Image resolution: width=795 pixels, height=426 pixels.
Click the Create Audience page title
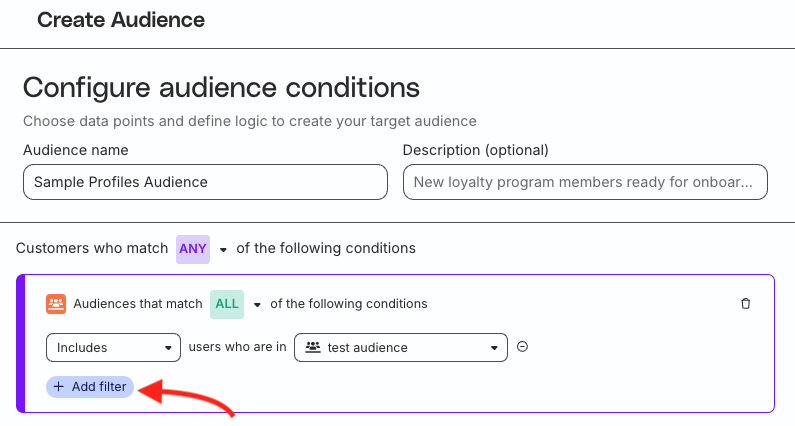(x=121, y=20)
